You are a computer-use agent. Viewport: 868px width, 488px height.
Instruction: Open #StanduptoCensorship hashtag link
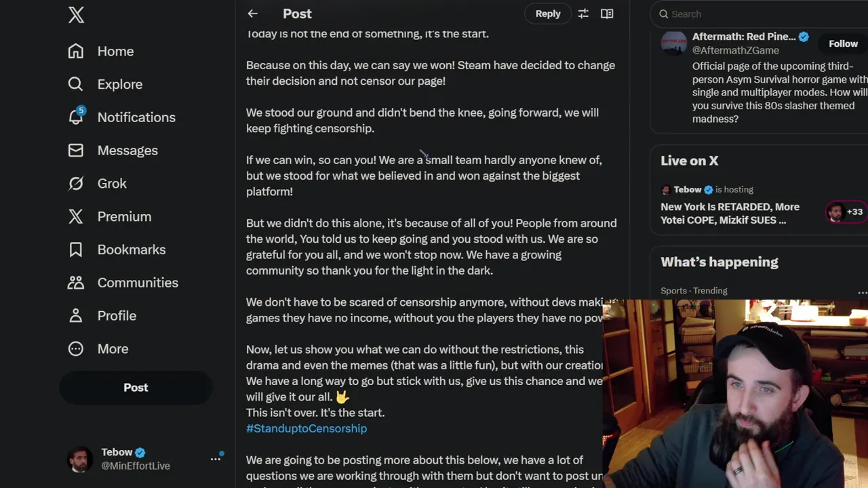tap(307, 428)
